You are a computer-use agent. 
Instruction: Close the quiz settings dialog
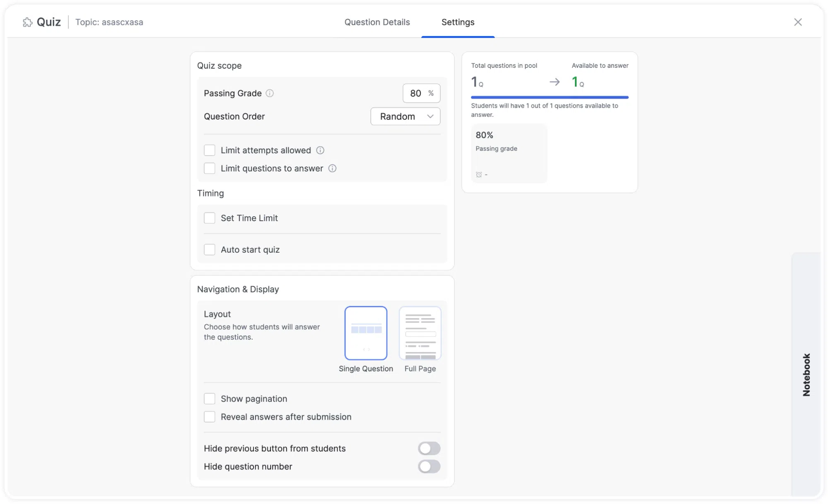798,22
